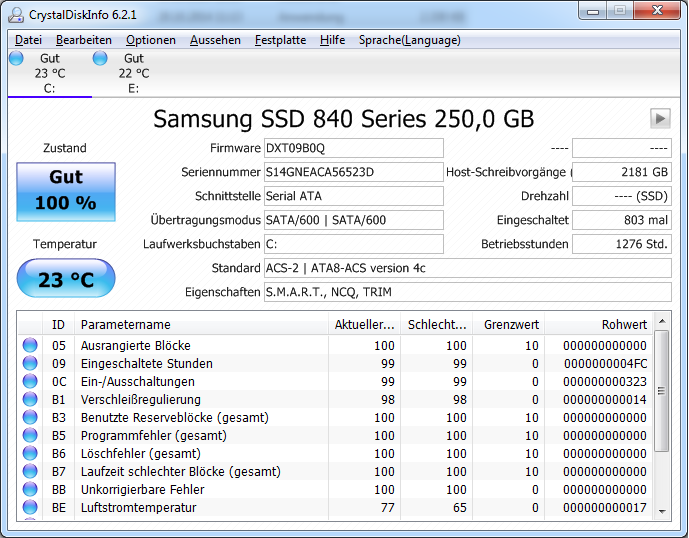Select the E: drive tab

[134, 73]
